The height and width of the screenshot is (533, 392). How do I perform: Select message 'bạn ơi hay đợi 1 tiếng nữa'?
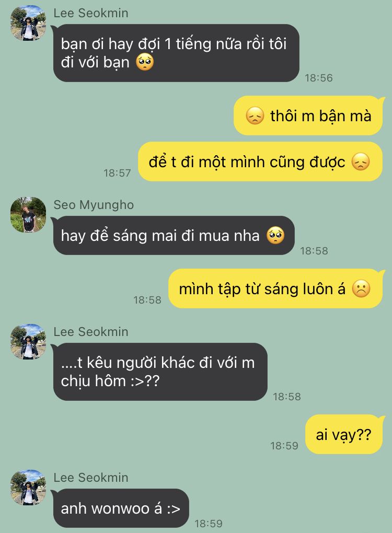point(176,53)
